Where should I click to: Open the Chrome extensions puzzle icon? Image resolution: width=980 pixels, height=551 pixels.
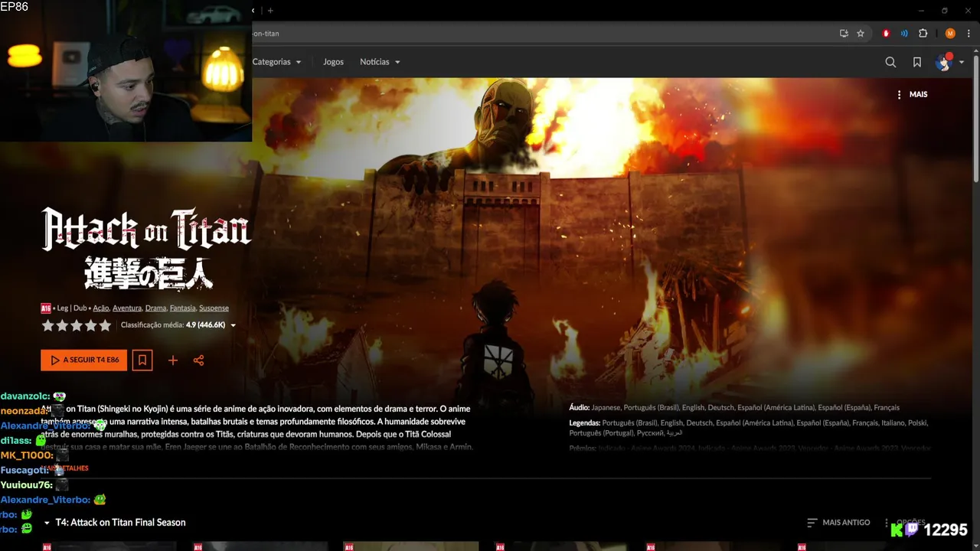pyautogui.click(x=923, y=34)
